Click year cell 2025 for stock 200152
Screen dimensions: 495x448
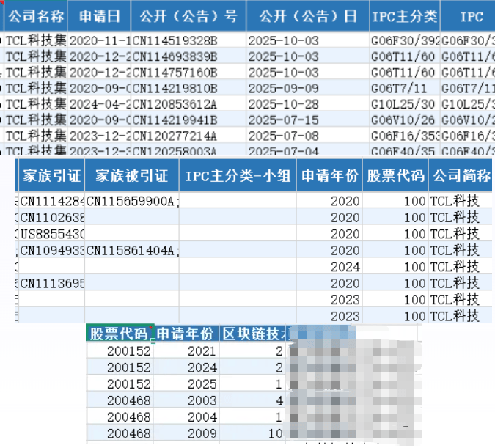(186, 384)
